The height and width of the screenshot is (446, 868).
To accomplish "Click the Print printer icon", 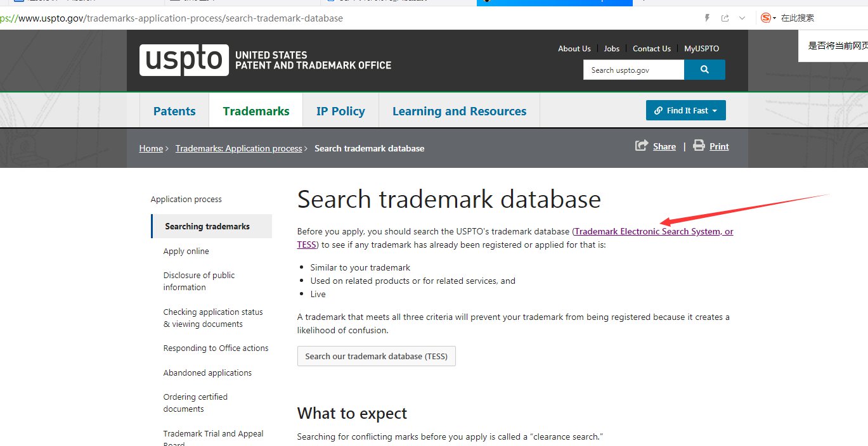I will coord(699,146).
